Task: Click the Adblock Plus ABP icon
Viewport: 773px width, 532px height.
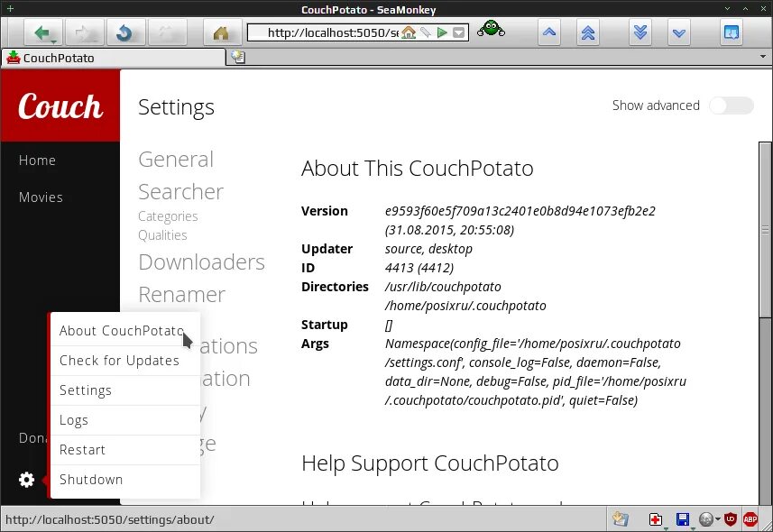Action: point(750,518)
